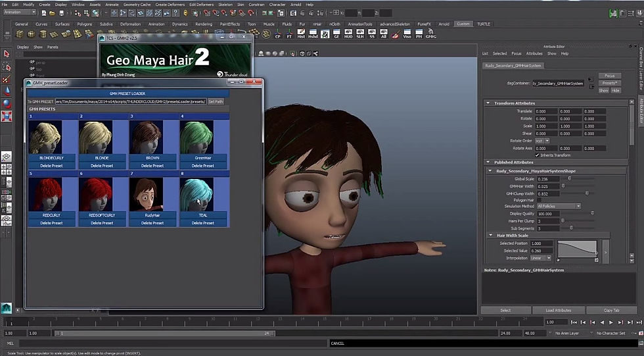This screenshot has height=356, width=644.
Task: Collapse the Rudy_Secondary_MayaHairSystemShape section
Action: 490,170
